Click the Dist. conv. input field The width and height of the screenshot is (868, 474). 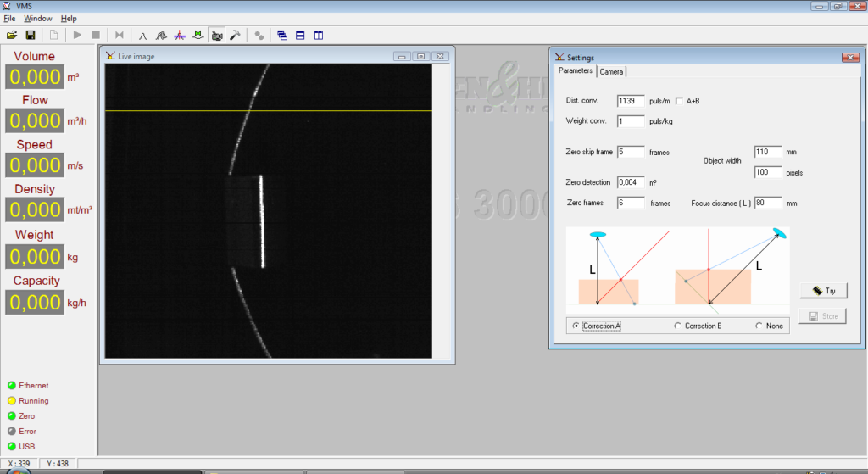pyautogui.click(x=630, y=101)
